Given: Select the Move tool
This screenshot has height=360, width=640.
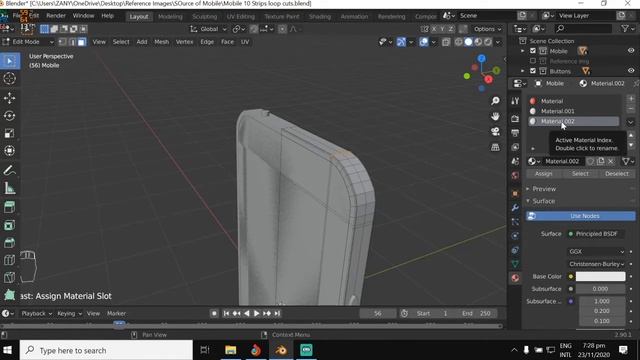Looking at the screenshot, I should pyautogui.click(x=10, y=98).
